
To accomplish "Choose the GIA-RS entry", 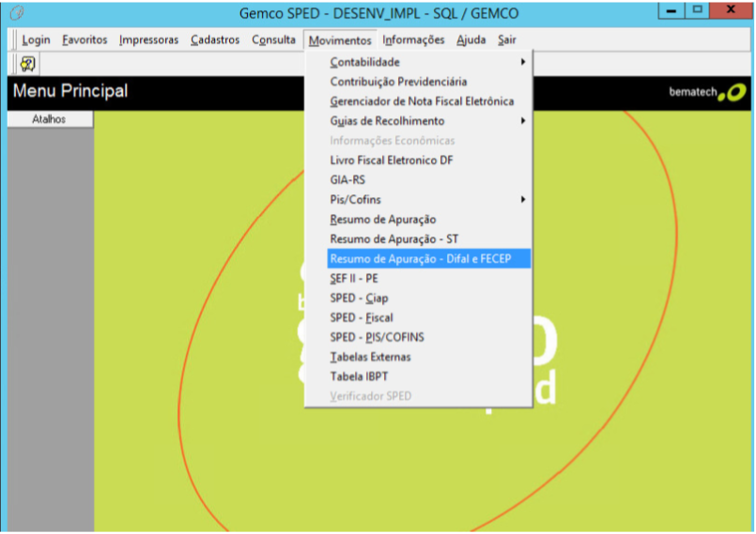I will click(x=418, y=180).
